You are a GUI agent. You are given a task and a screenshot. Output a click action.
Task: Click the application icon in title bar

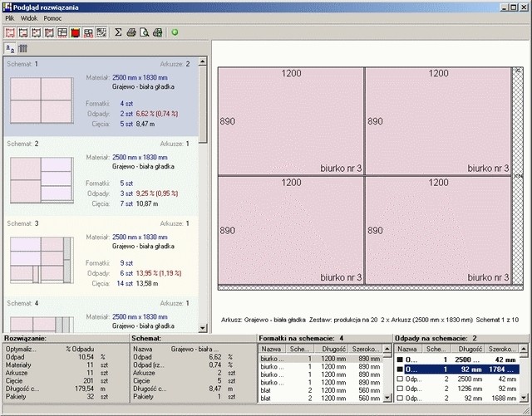click(7, 7)
